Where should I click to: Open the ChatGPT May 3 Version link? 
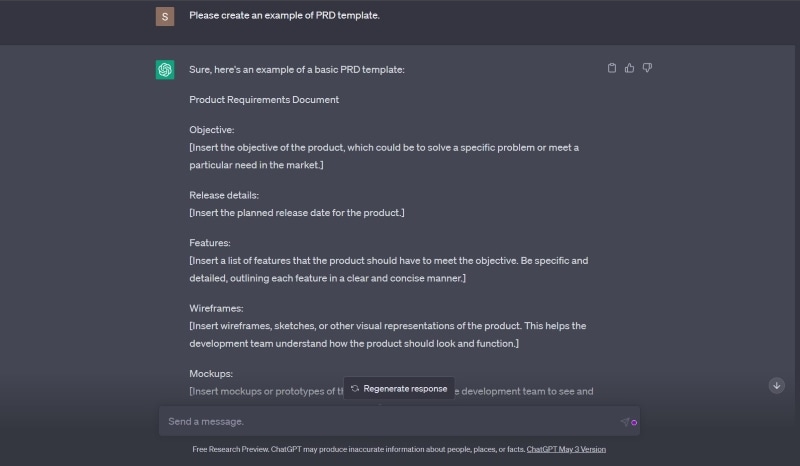pos(566,449)
